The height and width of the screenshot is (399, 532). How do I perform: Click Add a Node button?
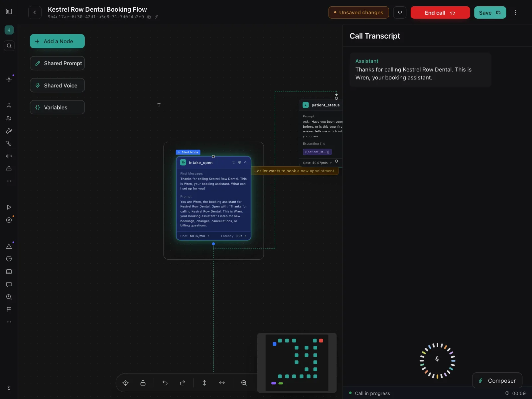point(57,41)
